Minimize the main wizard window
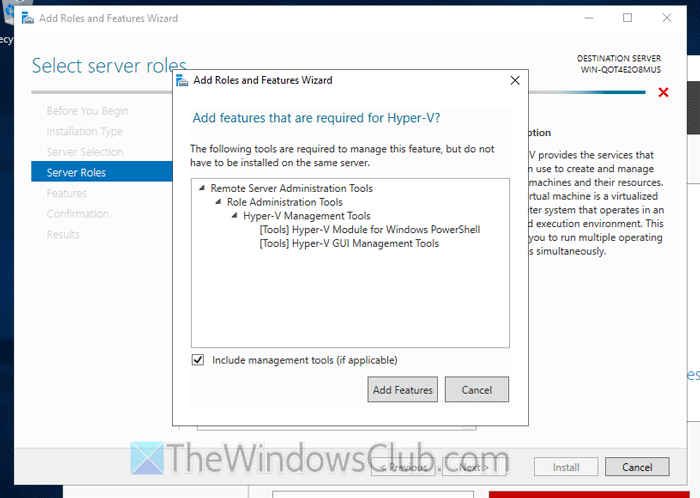The image size is (700, 498). [589, 18]
